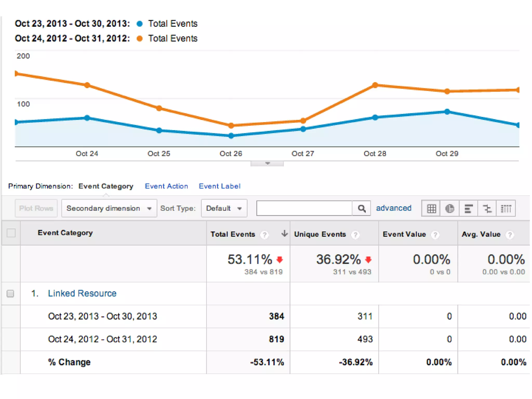This screenshot has width=532, height=399.
Task: Click Event Value help question mark
Action: (x=435, y=235)
